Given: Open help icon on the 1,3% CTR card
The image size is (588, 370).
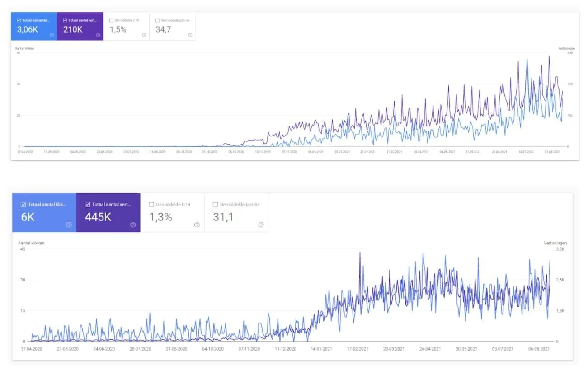Looking at the screenshot, I should pos(197,225).
